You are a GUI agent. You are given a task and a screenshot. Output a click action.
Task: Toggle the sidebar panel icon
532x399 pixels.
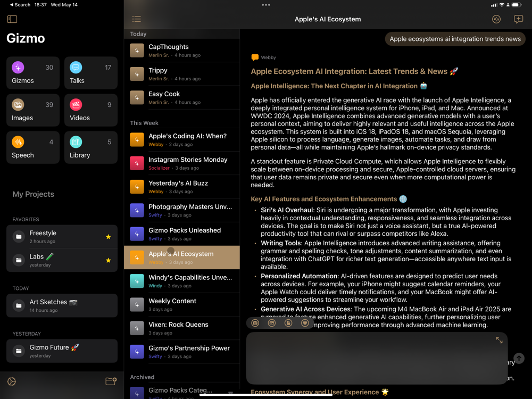[12, 19]
